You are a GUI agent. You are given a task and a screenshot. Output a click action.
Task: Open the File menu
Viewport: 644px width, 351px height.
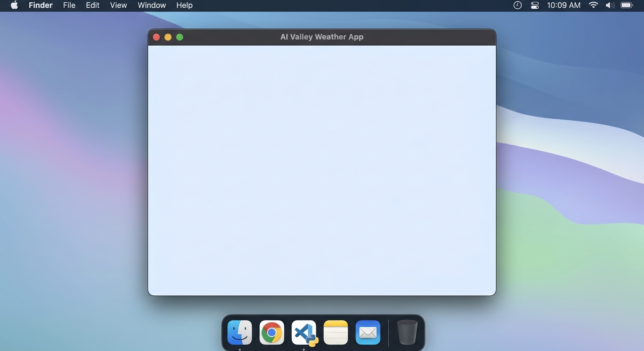coord(69,5)
